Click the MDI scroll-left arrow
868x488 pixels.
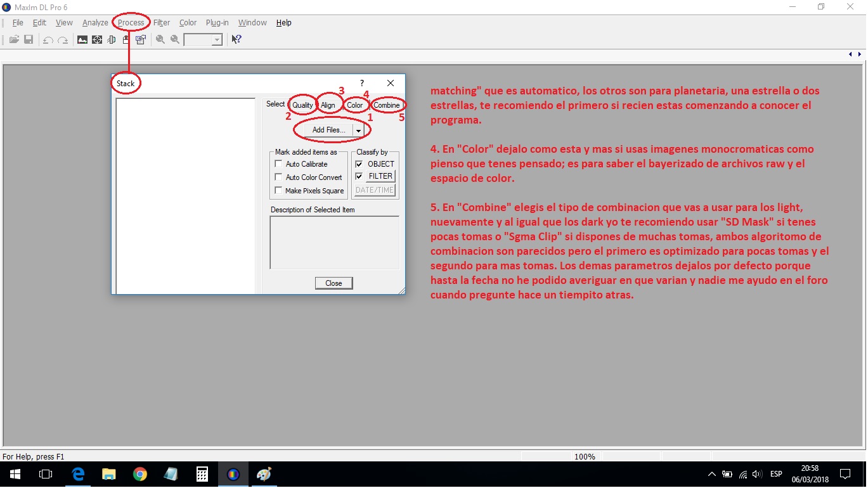(x=850, y=55)
